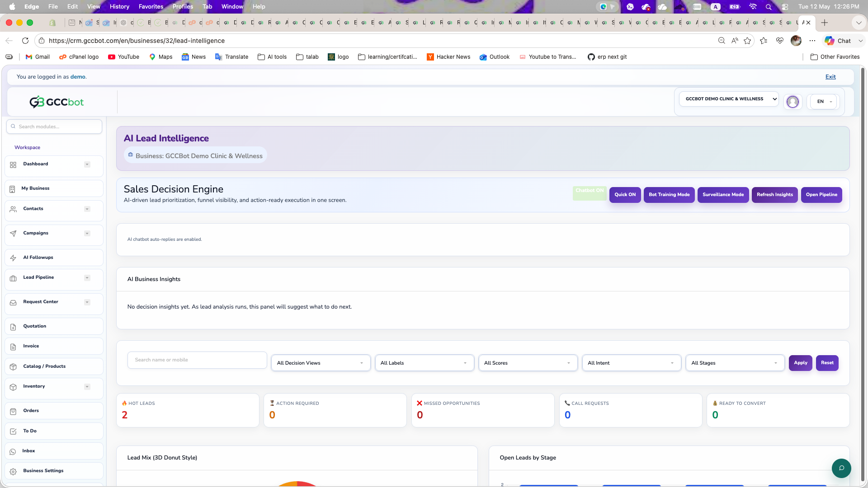Viewport: 868px width, 488px height.
Task: Reset the lead filters
Action: click(827, 363)
